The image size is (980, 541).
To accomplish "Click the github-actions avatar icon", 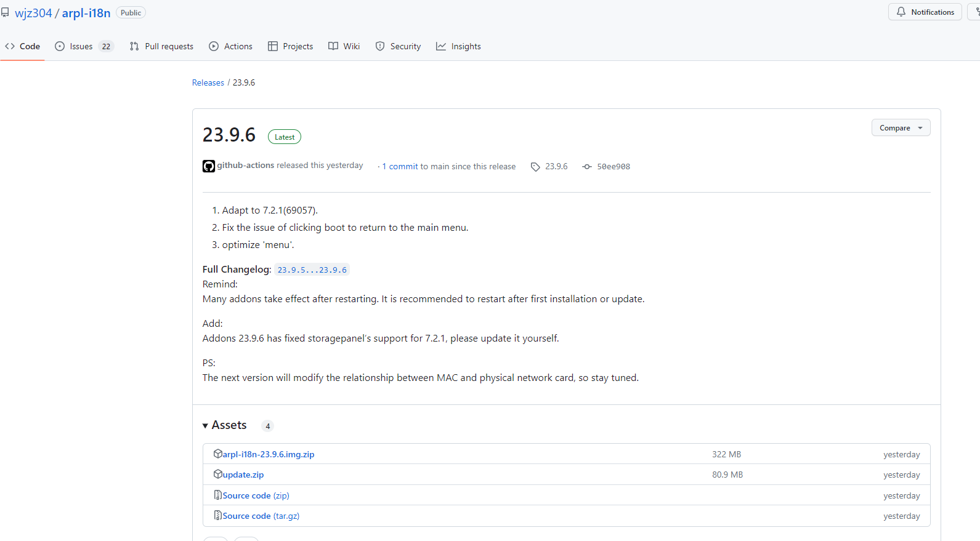I will click(x=209, y=166).
